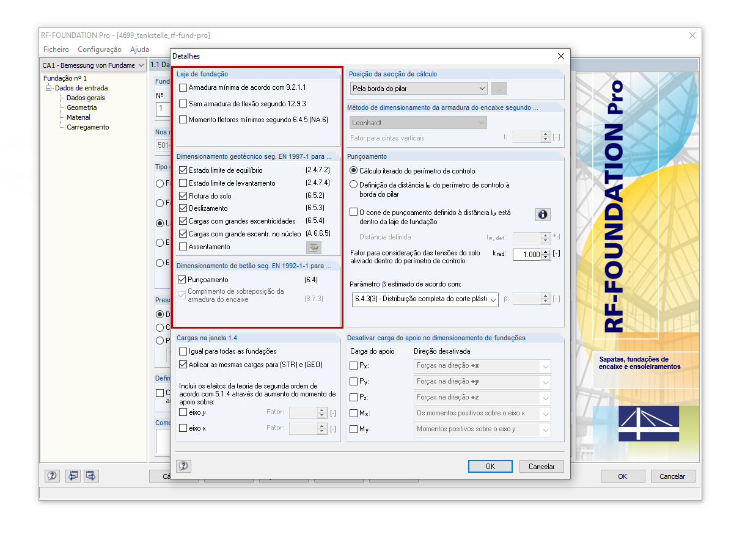Screen dimensions: 756x543
Task: Click the info icon beside punching cone option
Action: coord(543,214)
